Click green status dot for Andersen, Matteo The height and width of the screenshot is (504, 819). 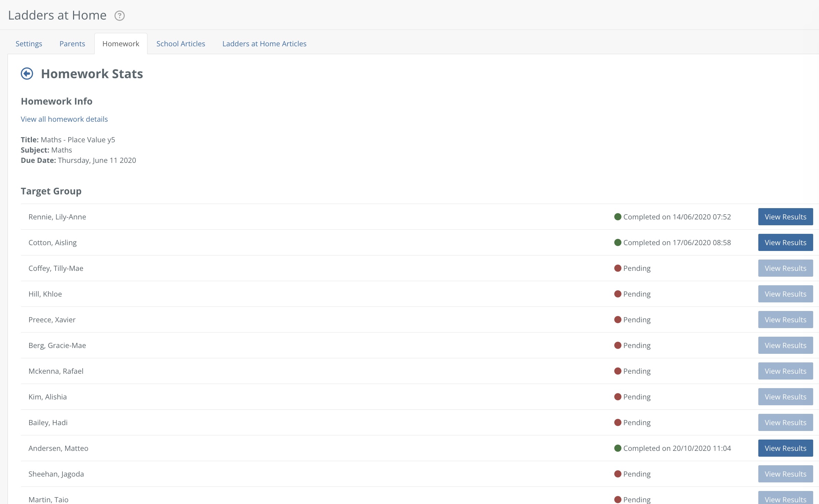618,448
